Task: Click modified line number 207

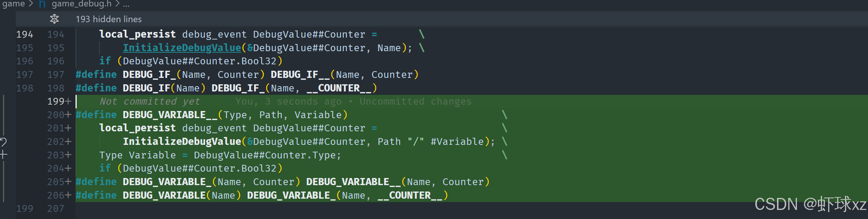Action: [x=56, y=208]
